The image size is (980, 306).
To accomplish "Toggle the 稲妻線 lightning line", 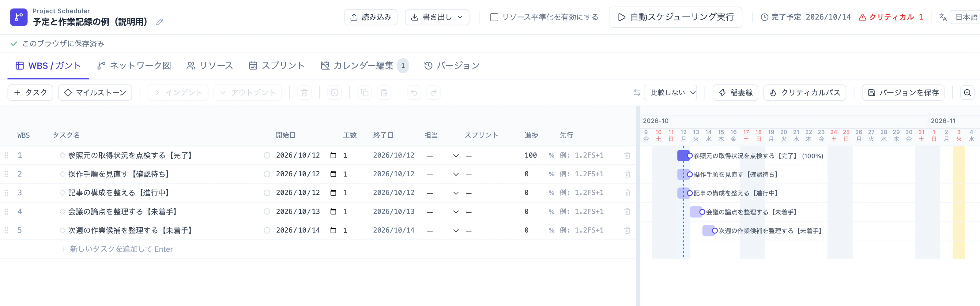I will 735,93.
